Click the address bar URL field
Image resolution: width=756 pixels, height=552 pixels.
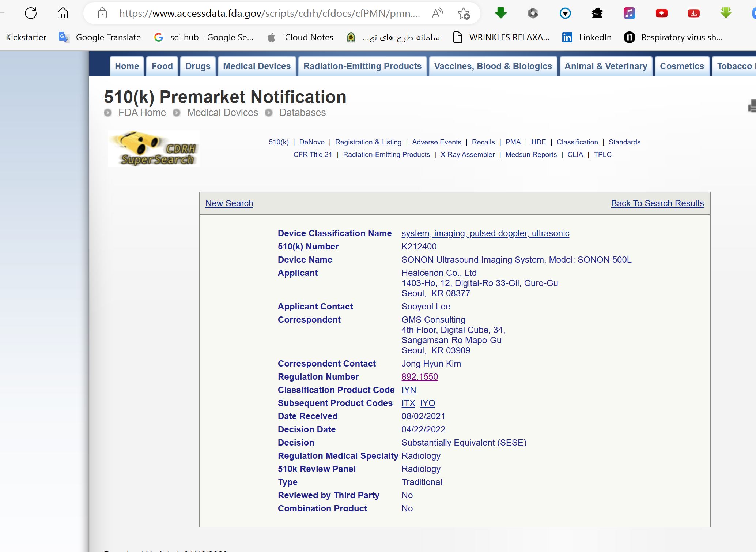269,14
